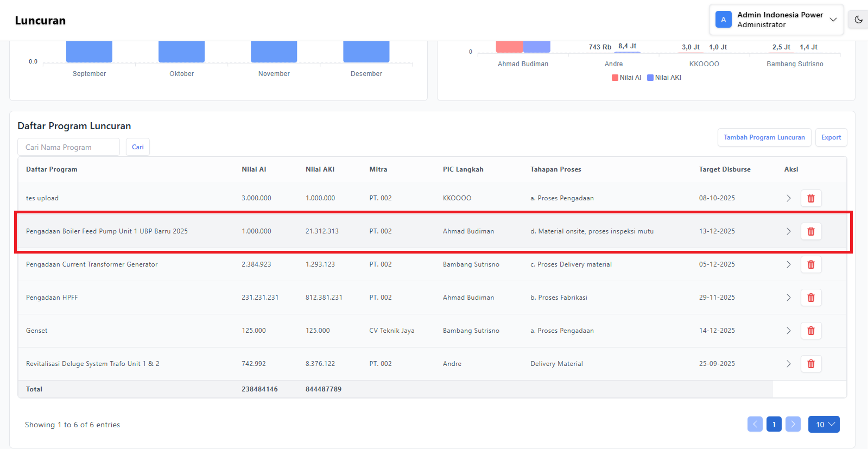The image size is (868, 449).
Task: Delete the Boiler Feed Pump program
Action: [x=810, y=231]
